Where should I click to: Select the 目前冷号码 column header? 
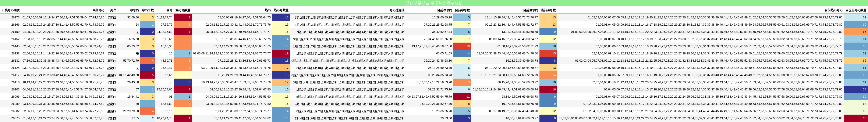pos(444,10)
